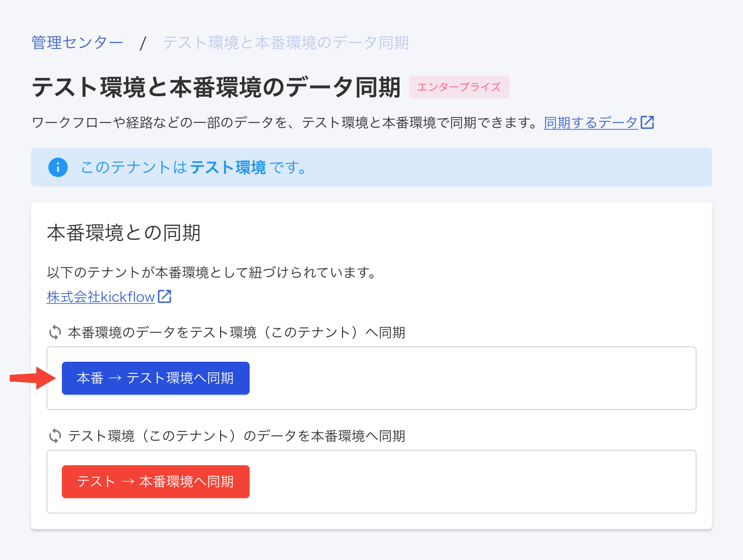Click the sync icon beside 本番環境のデータをテスト環境
Viewport: 743px width, 560px height.
tap(55, 333)
